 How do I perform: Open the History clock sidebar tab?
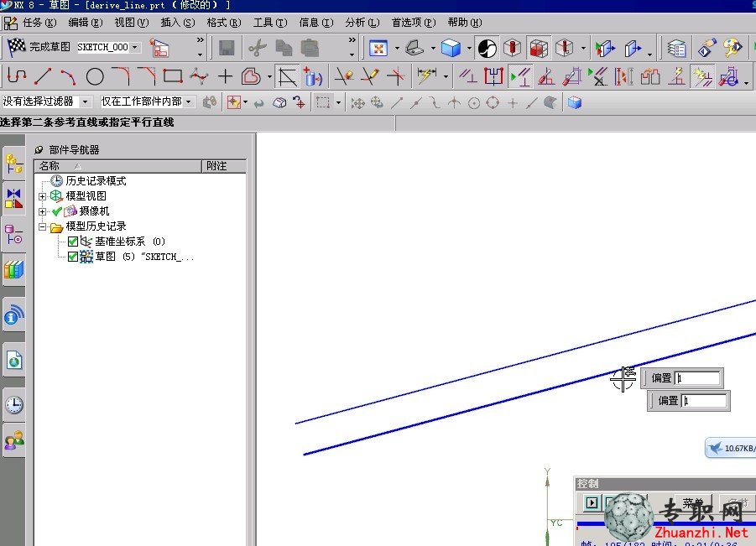[14, 405]
